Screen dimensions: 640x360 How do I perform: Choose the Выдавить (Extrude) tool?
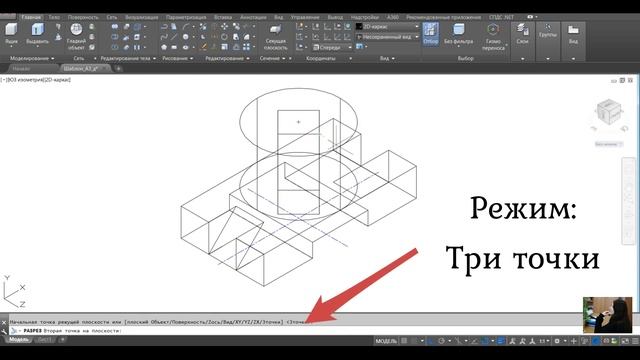click(37, 33)
